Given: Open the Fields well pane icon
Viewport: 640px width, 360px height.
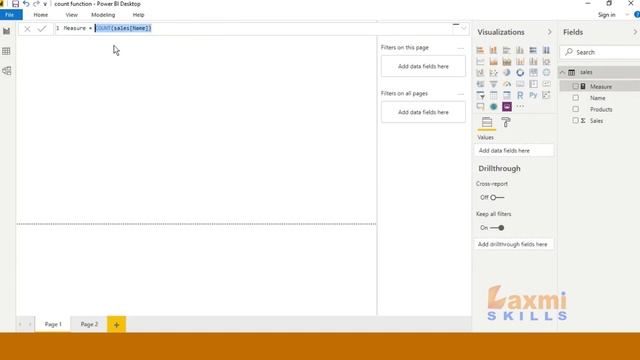Looking at the screenshot, I should [x=487, y=122].
